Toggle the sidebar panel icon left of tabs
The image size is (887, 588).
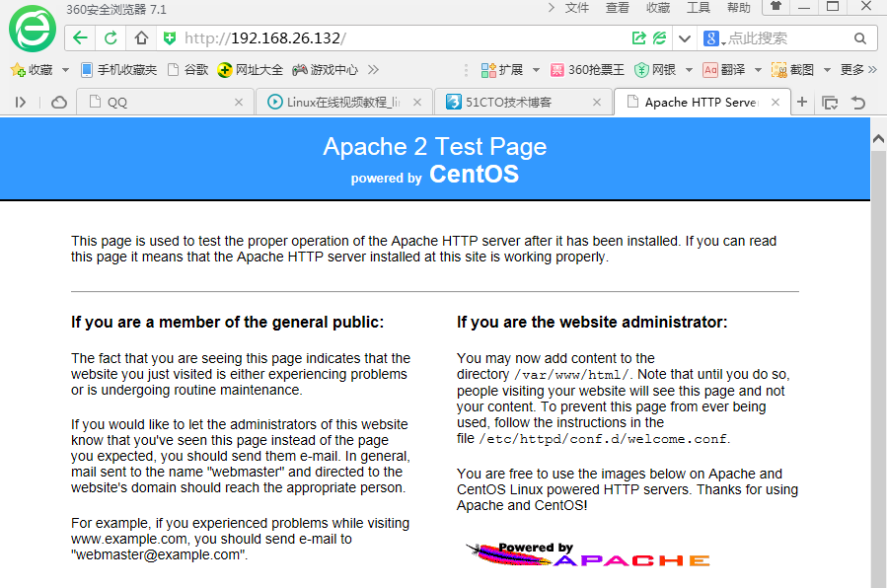pyautogui.click(x=21, y=103)
